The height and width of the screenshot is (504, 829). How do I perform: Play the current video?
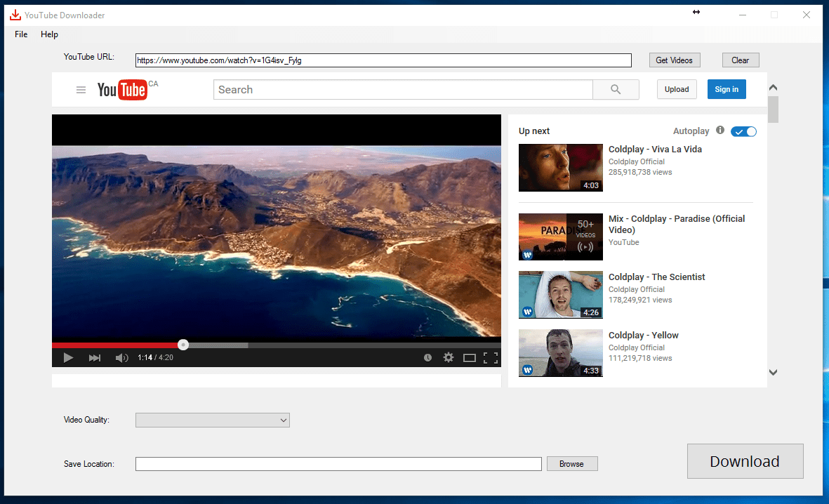[x=68, y=357]
